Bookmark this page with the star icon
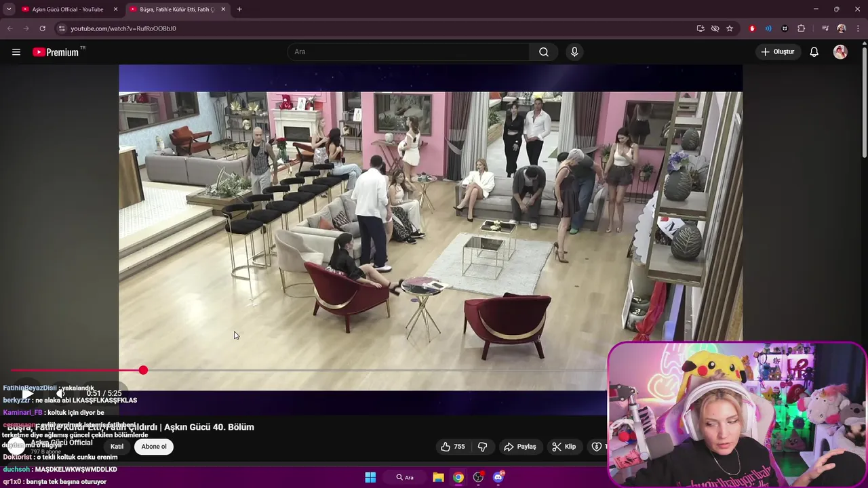Viewport: 868px width, 488px height. (x=730, y=28)
